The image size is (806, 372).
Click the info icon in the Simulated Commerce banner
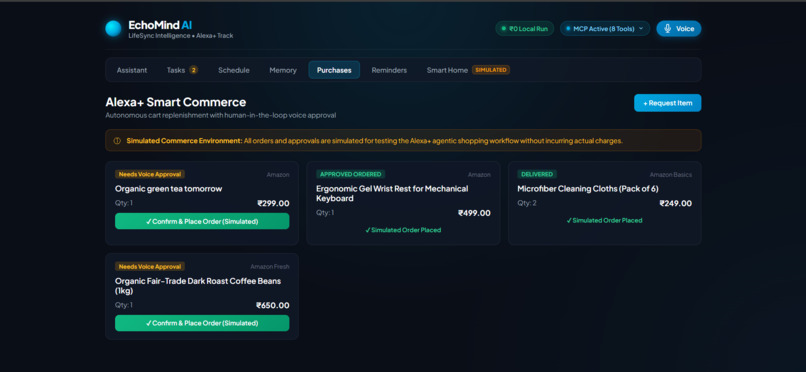[x=117, y=141]
